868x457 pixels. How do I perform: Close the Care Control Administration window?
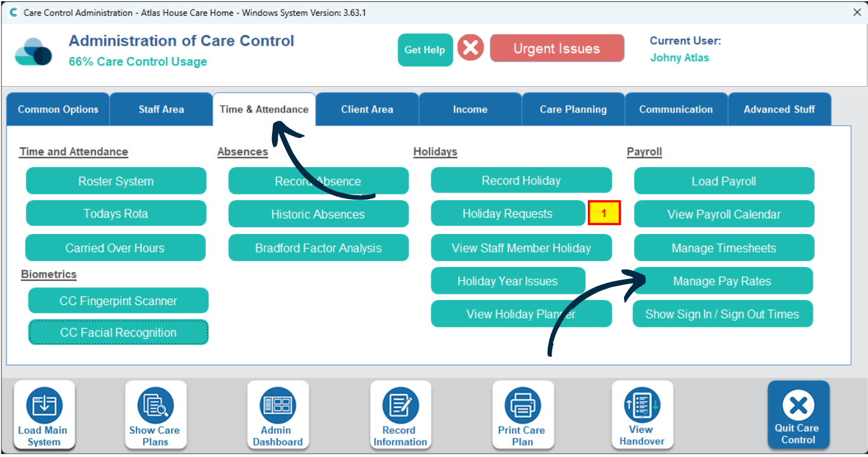point(856,12)
